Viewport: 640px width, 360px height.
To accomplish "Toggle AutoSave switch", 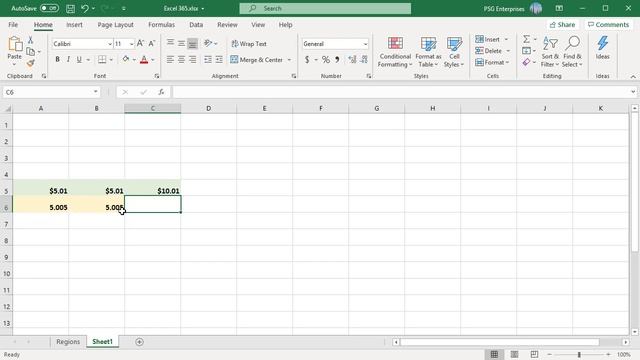I will (x=49, y=8).
